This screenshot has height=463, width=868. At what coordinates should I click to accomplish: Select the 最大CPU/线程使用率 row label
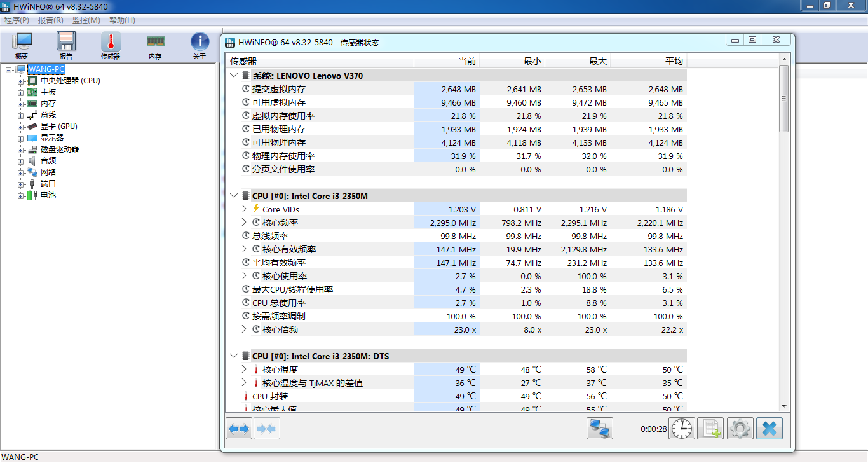292,289
